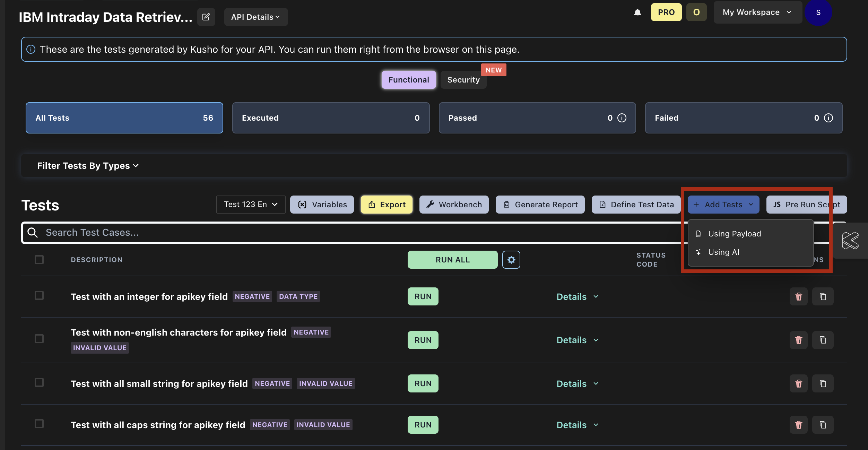Image resolution: width=868 pixels, height=450 pixels.
Task: Click the DESCRIPTION column header
Action: (97, 260)
